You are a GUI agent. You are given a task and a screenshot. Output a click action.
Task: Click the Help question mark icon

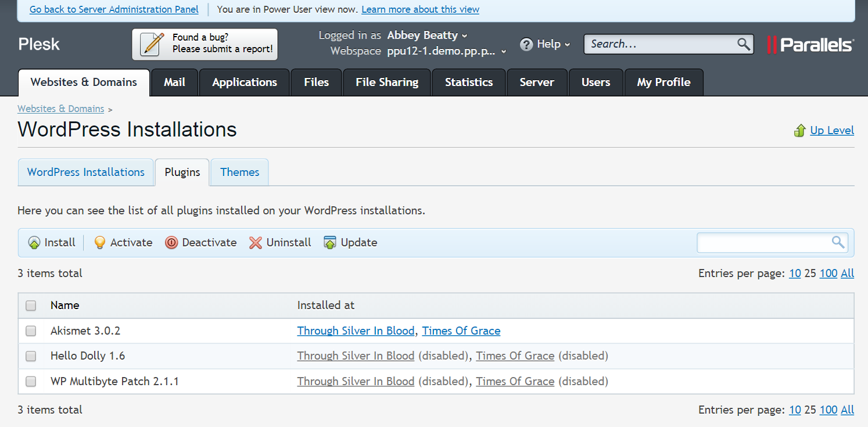526,44
